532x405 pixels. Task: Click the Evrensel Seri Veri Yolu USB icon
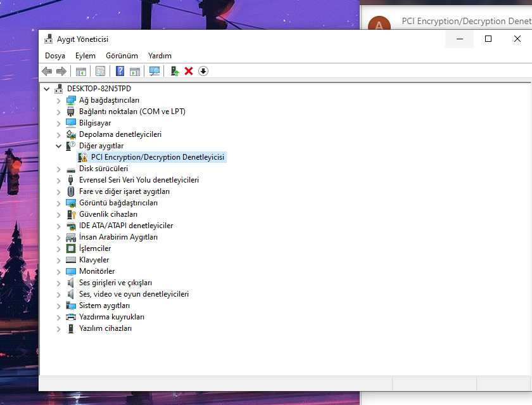(70, 180)
